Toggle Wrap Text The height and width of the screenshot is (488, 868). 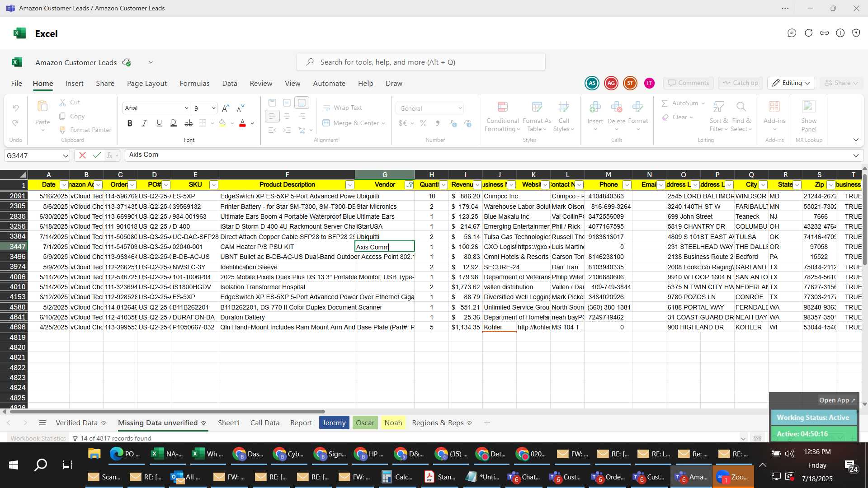[x=342, y=108]
